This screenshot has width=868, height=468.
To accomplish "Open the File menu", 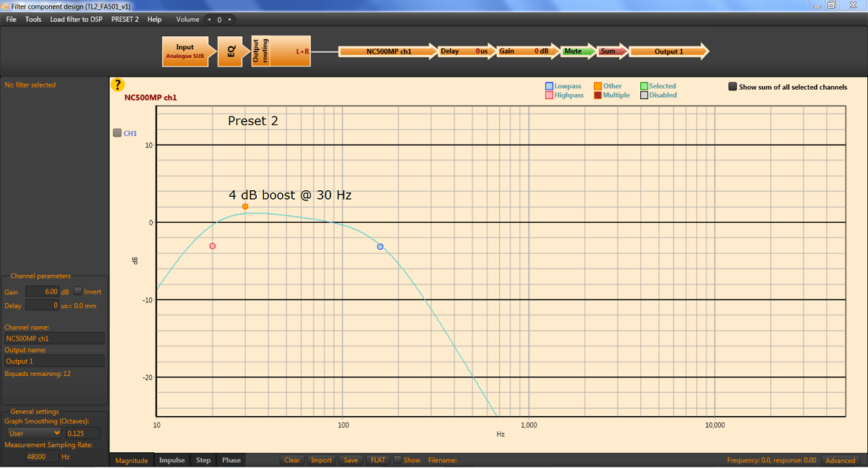I will coord(11,20).
